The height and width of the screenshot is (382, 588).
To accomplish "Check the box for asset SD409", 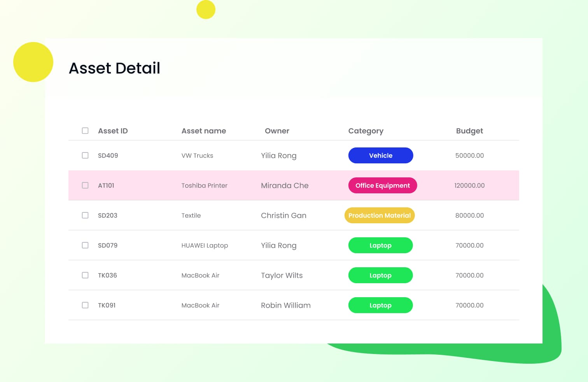I will pos(85,155).
